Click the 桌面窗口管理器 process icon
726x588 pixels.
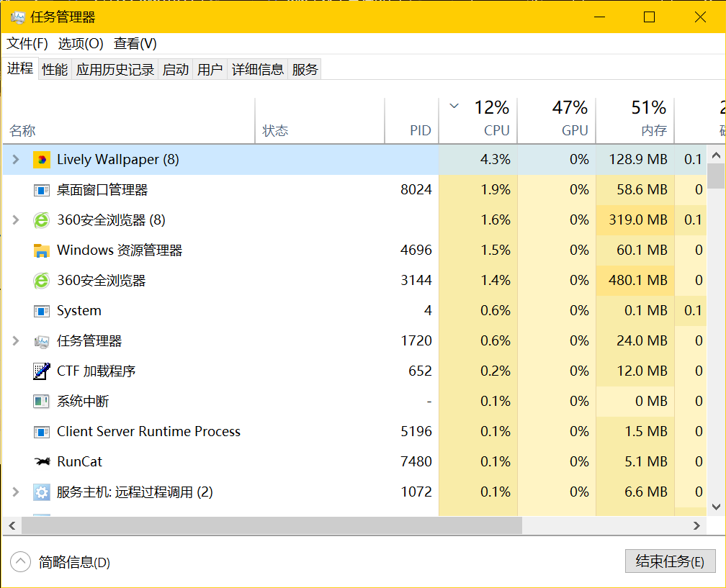(42, 190)
